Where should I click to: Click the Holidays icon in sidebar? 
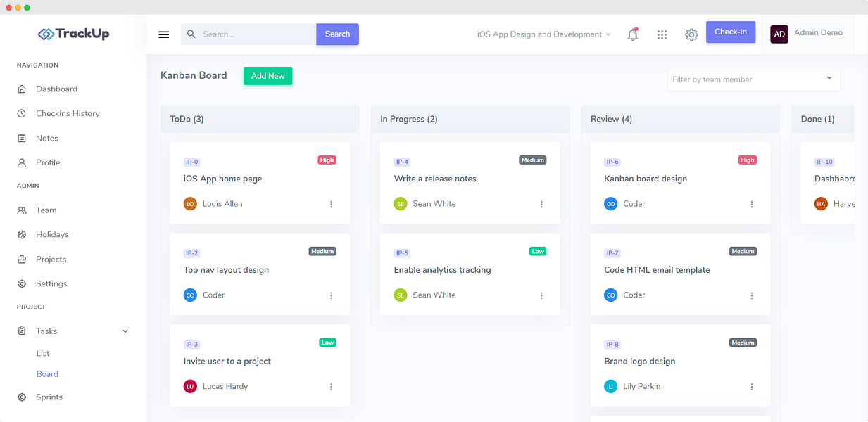click(x=22, y=234)
